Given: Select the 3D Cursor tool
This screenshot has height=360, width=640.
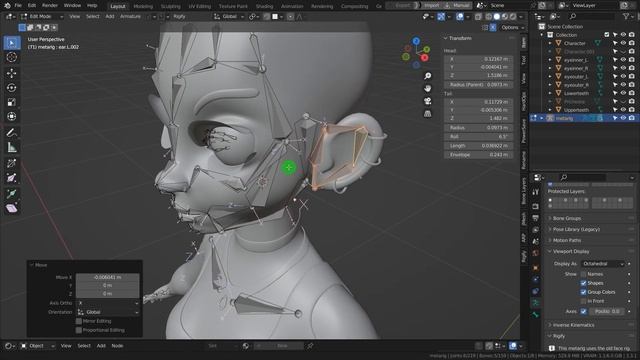Looking at the screenshot, I should tap(12, 57).
